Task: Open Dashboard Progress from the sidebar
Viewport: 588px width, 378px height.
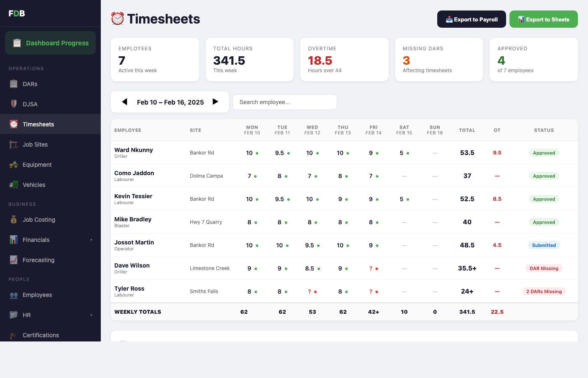Action: (x=50, y=43)
